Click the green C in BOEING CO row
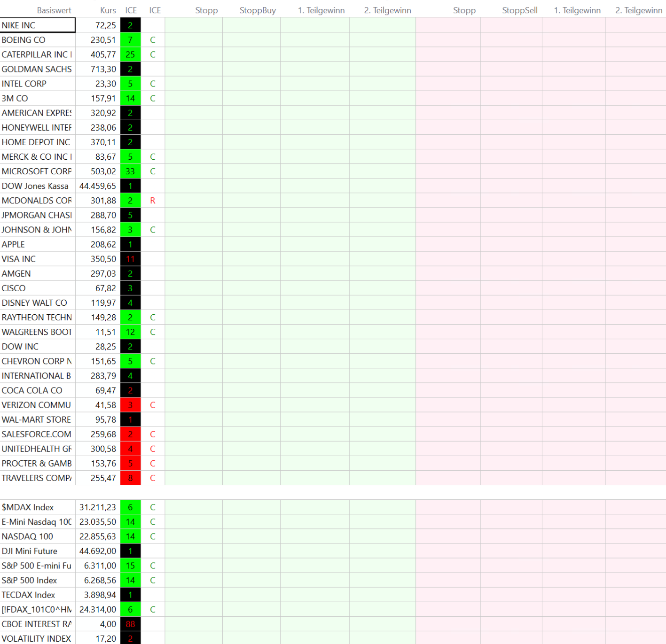The width and height of the screenshot is (666, 644). coord(152,40)
